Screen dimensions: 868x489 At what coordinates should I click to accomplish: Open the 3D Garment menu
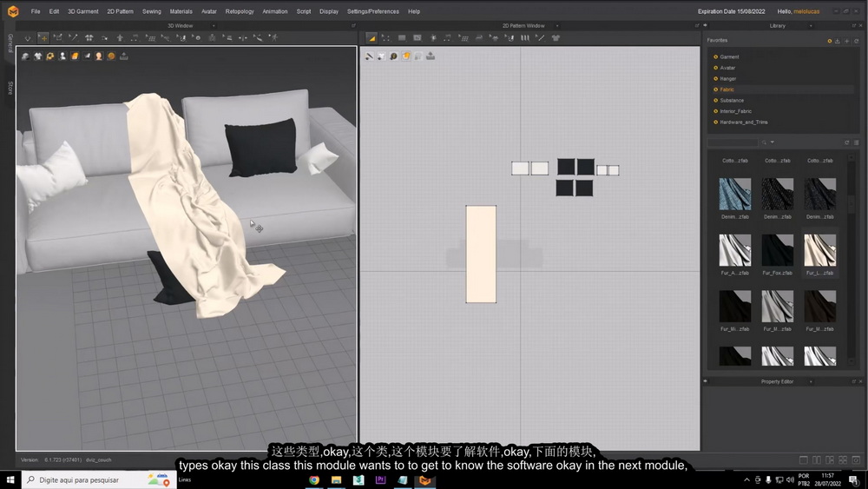83,11
